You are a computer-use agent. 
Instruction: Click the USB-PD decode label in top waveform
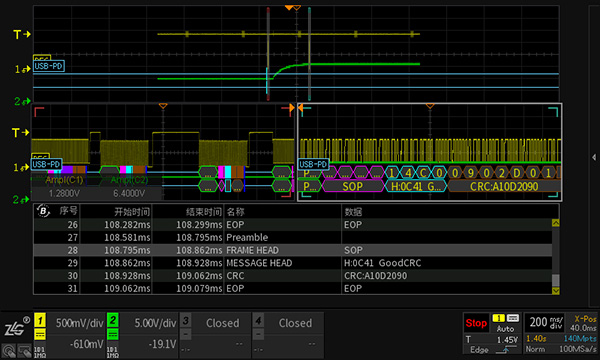(49, 66)
